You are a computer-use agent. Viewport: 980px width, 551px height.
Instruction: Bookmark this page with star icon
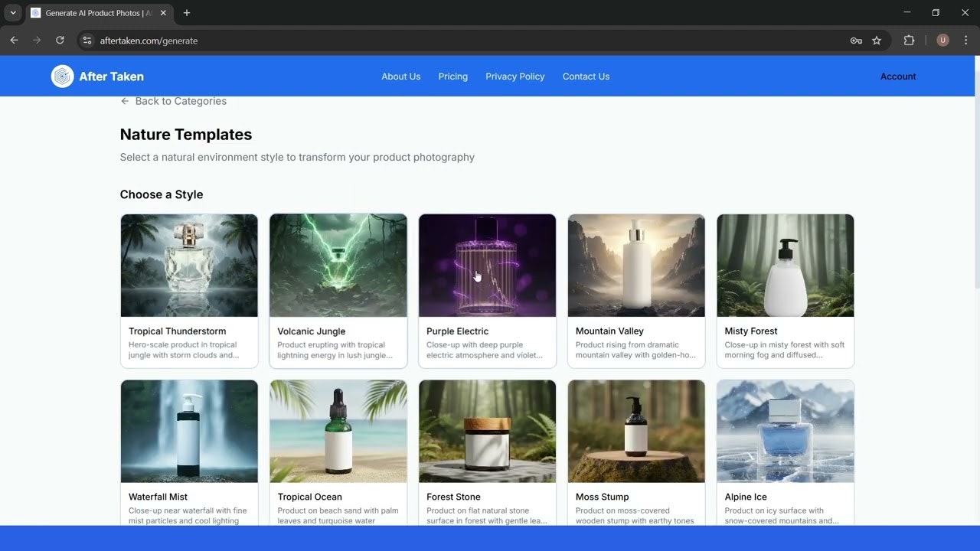pyautogui.click(x=877, y=41)
